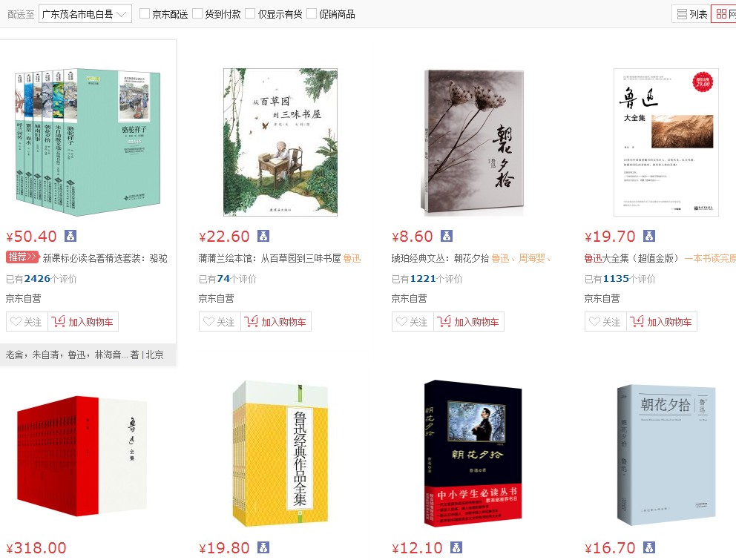Click the badge icon next to the ¥8.60 price

pyautogui.click(x=447, y=236)
